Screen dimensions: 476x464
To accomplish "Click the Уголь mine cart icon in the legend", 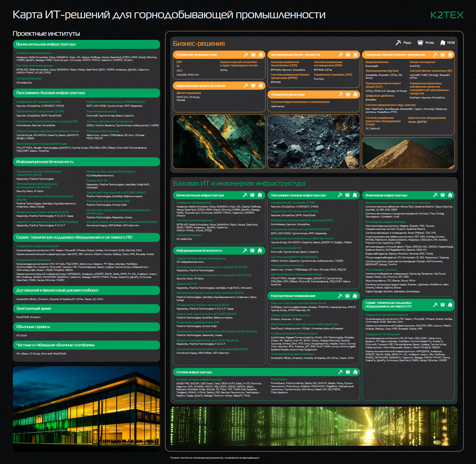I will click(x=420, y=43).
